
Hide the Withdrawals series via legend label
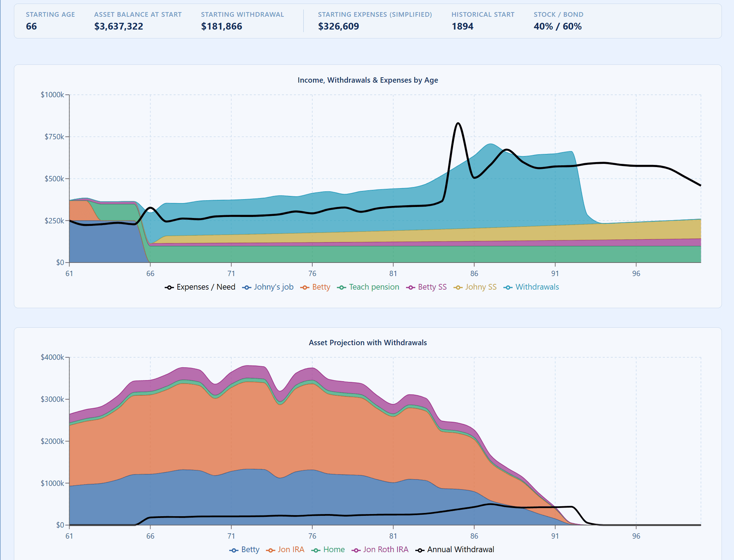(x=537, y=287)
